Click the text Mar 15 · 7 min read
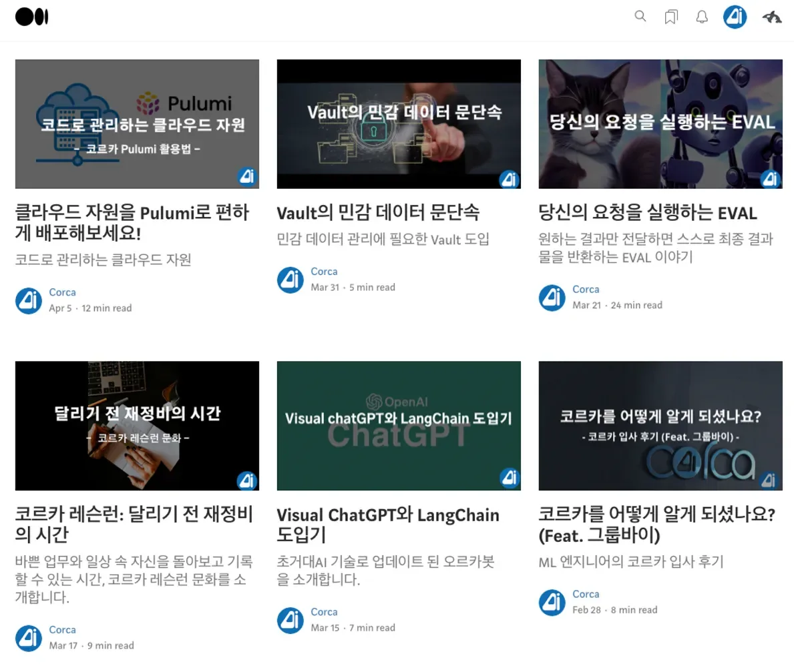This screenshot has width=794, height=672. (353, 628)
